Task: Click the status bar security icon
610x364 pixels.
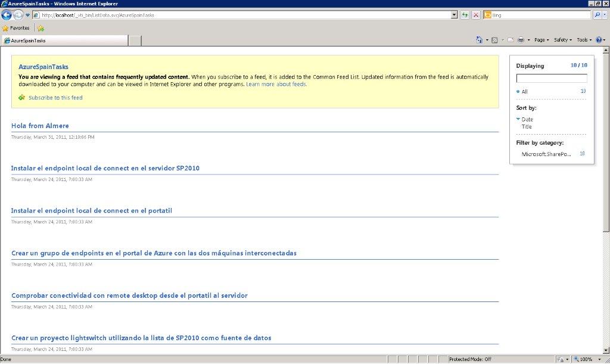Action: 561,359
